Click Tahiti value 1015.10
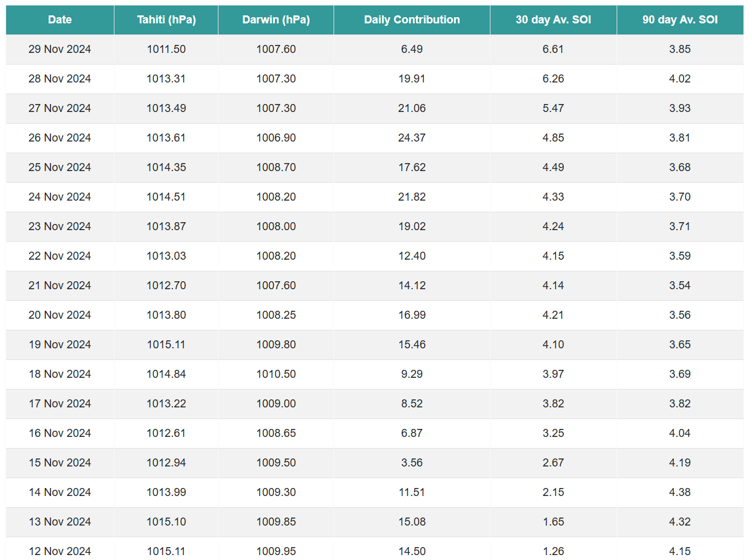 [166, 522]
